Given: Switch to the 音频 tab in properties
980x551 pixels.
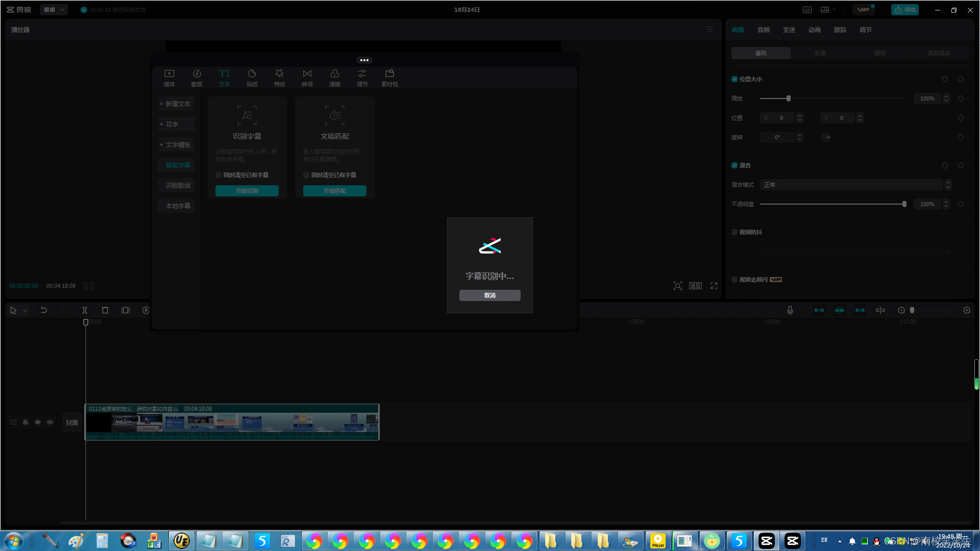Looking at the screenshot, I should (764, 30).
